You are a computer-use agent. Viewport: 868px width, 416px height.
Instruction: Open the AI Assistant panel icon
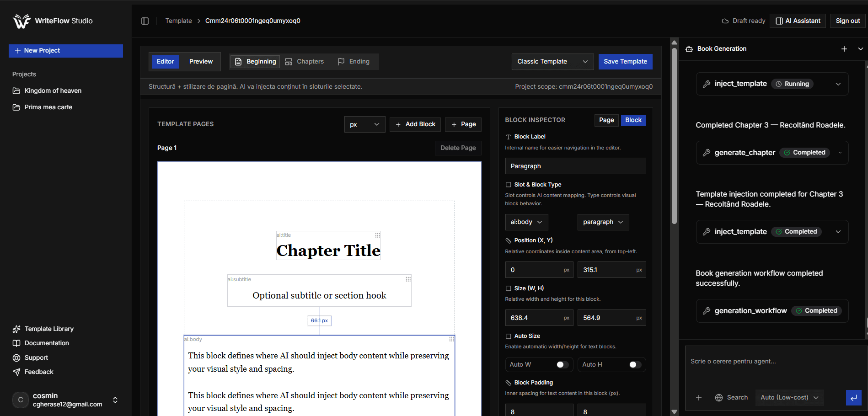(x=779, y=21)
